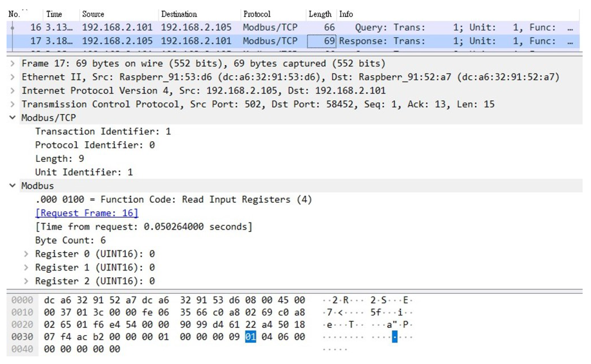Expand Register 0 (UINT16) entry
Screen dimensions: 591x364
pos(26,254)
